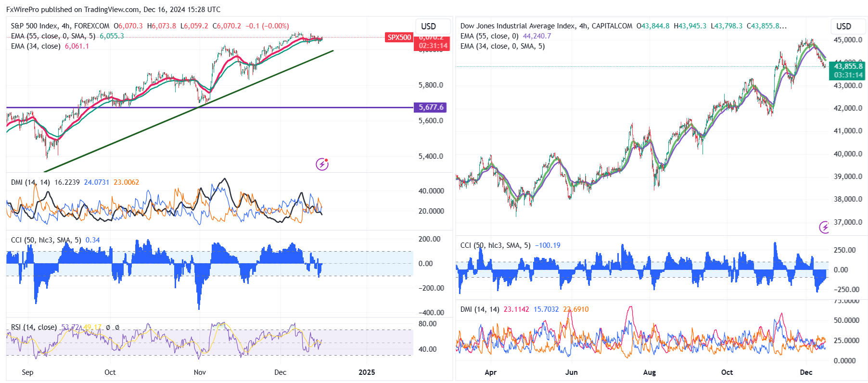Click the DMI value 24.0731
868x383 pixels.
point(97,182)
